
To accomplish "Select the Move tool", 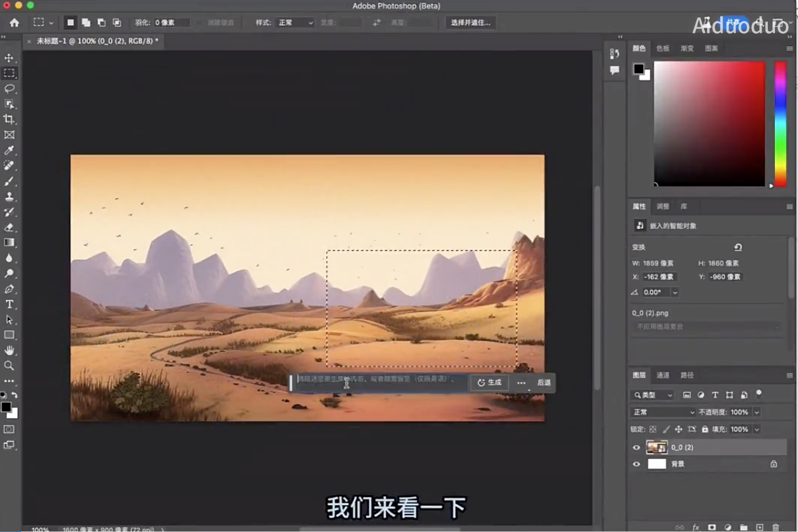I will click(x=9, y=57).
